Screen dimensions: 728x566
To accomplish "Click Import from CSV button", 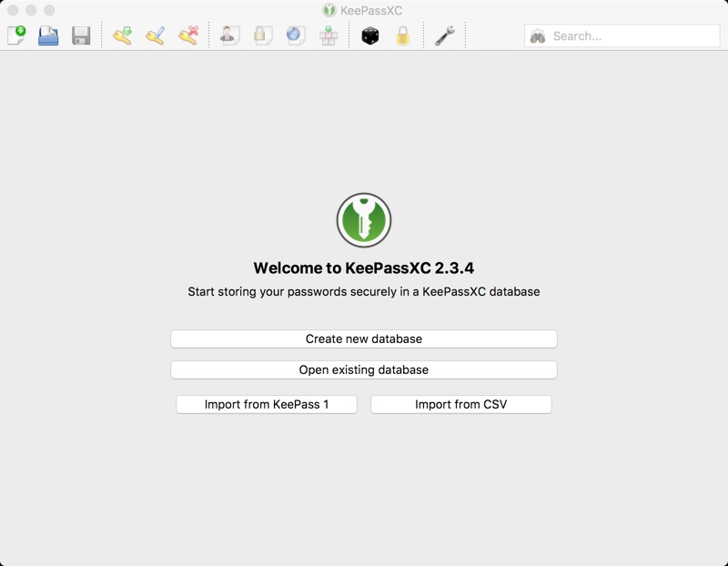I will click(461, 404).
